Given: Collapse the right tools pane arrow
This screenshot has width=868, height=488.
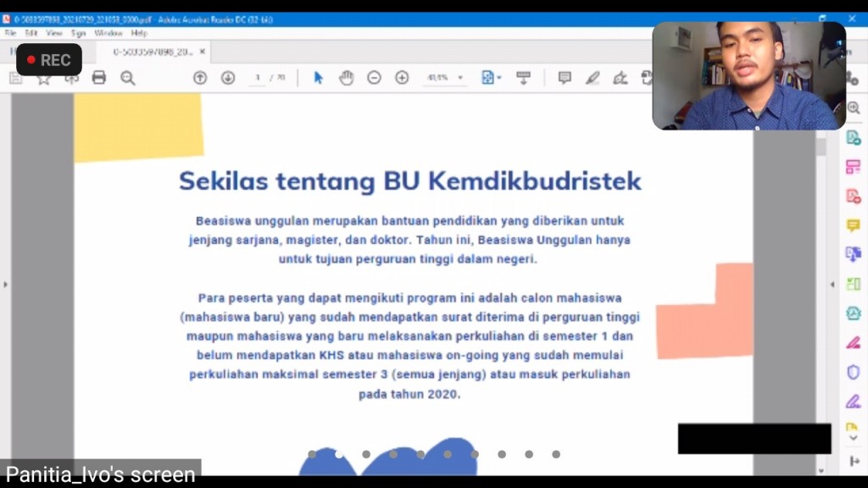Looking at the screenshot, I should point(832,285).
